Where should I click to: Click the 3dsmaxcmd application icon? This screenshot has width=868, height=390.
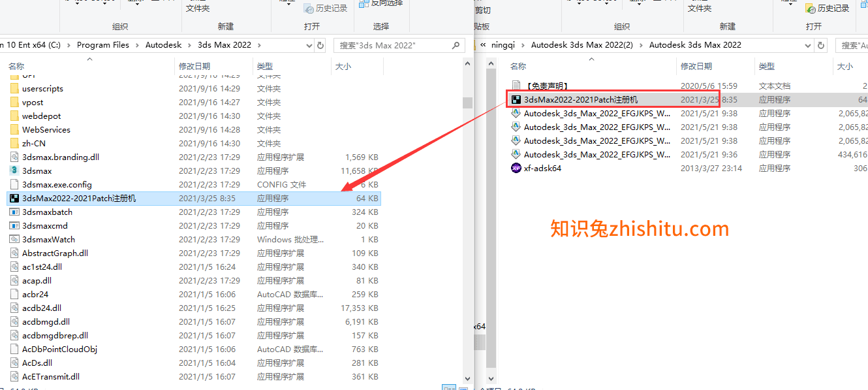click(x=14, y=226)
